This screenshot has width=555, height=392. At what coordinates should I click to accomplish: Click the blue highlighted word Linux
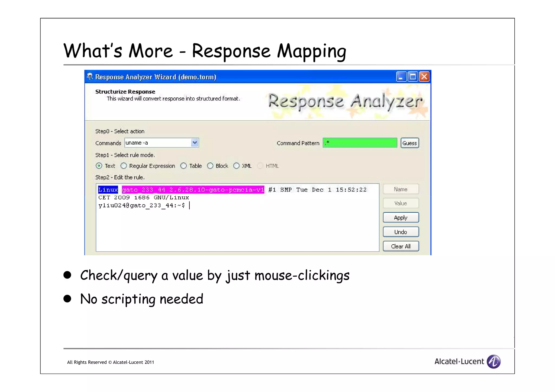[108, 190]
